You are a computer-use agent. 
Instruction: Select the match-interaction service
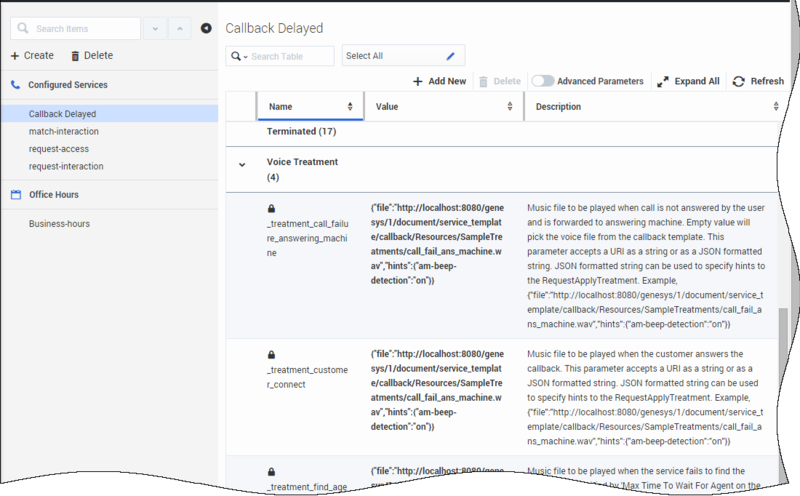(64, 131)
